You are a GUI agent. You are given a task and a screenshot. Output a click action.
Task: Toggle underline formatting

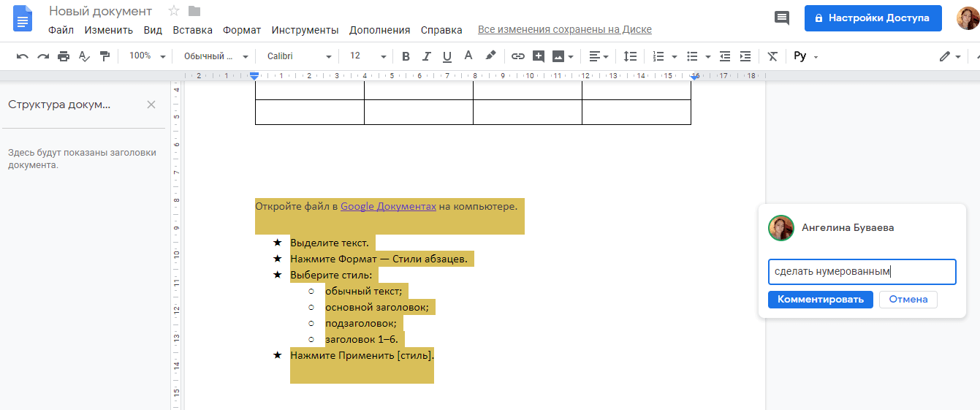447,56
